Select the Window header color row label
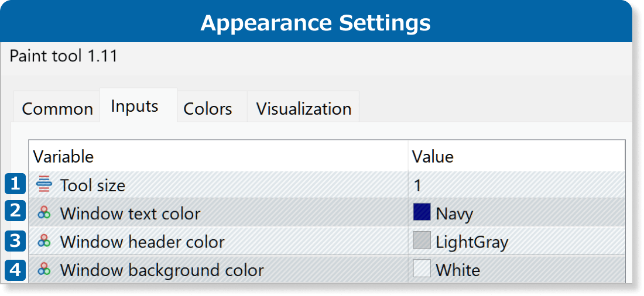This screenshot has width=644, height=296. coord(142,242)
